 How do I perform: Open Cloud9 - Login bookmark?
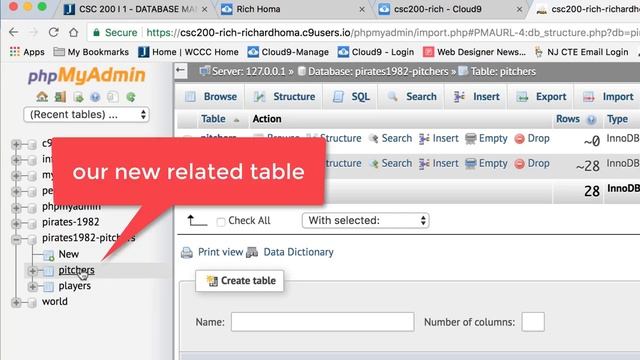point(376,52)
